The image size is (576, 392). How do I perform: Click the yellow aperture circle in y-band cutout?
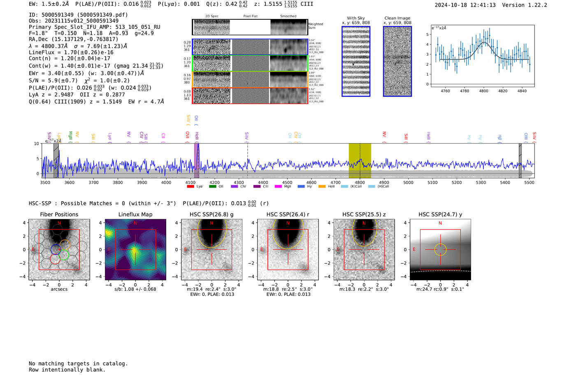(440, 249)
